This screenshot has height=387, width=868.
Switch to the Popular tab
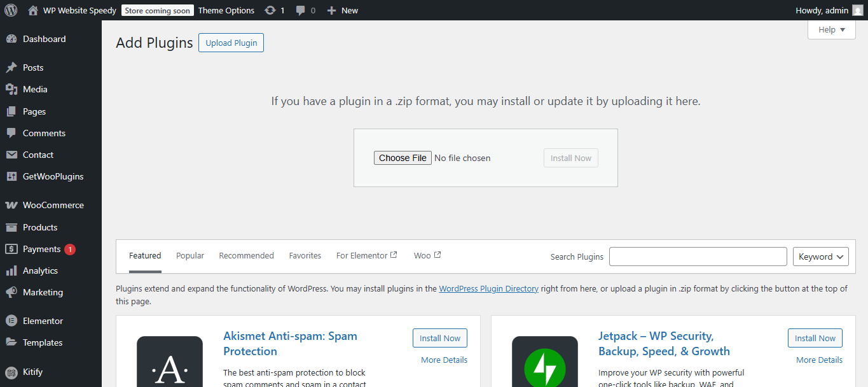[190, 255]
